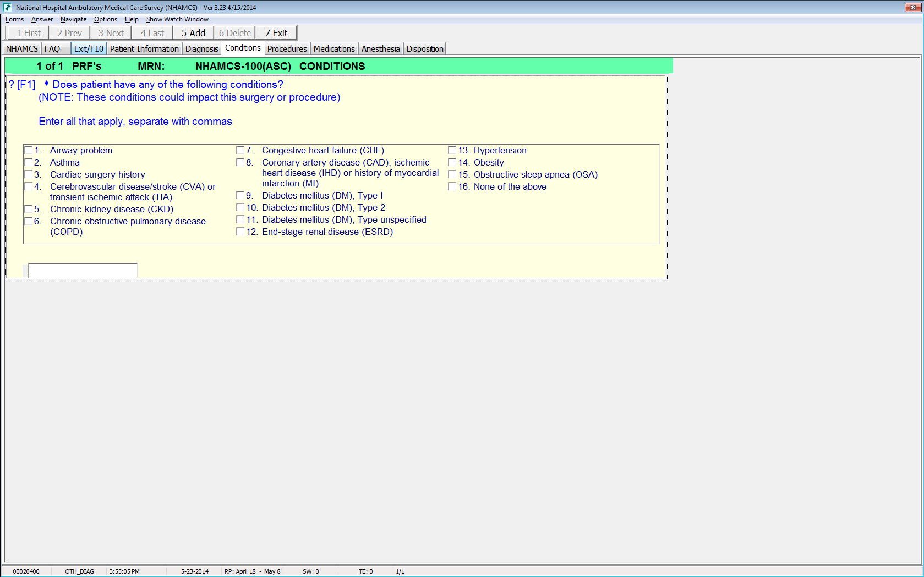Click the 6 Delete button
Image resolution: width=924 pixels, height=577 pixels.
[234, 33]
